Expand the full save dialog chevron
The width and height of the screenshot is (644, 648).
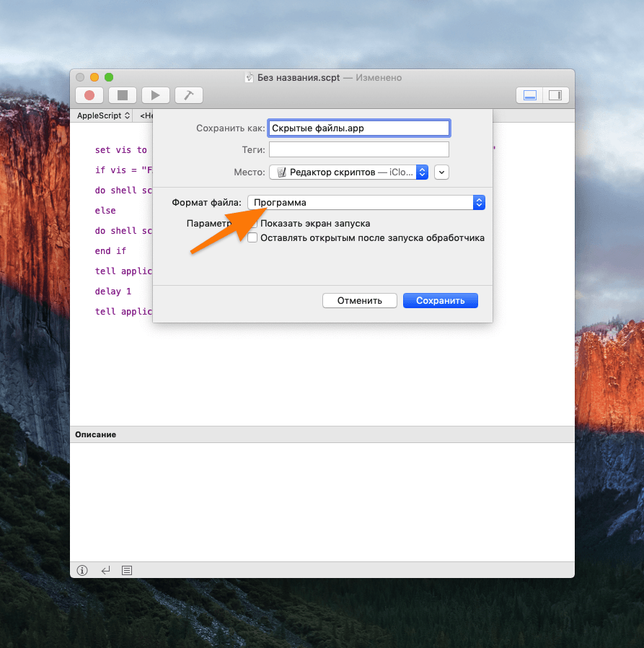point(441,172)
